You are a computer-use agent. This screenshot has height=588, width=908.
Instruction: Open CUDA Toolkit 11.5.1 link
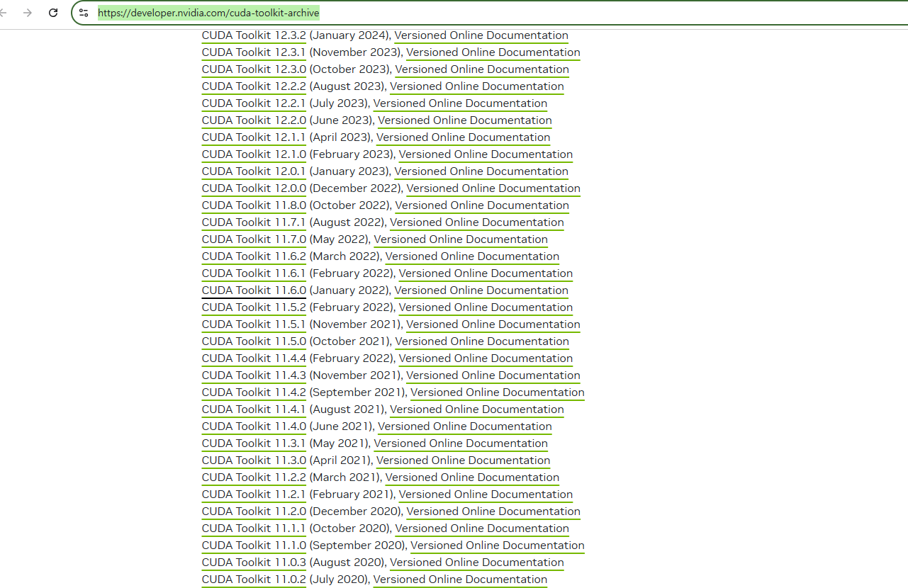click(254, 324)
